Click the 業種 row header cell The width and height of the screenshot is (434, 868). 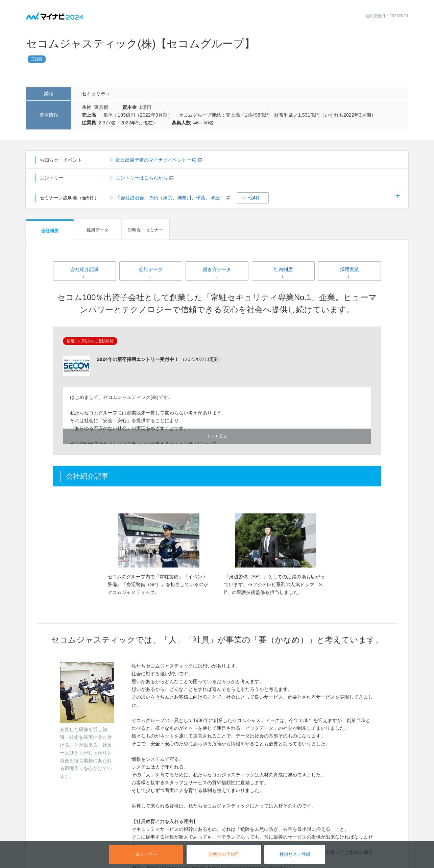[48, 94]
